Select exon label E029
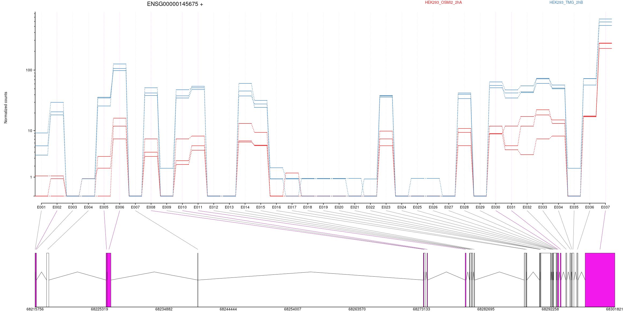 click(480, 207)
